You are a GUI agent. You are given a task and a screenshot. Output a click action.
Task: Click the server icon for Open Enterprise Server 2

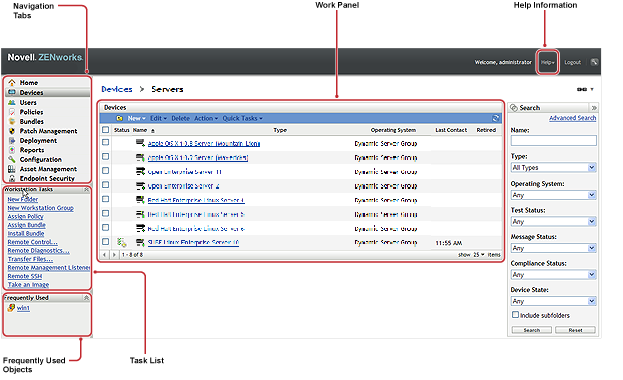click(x=140, y=186)
